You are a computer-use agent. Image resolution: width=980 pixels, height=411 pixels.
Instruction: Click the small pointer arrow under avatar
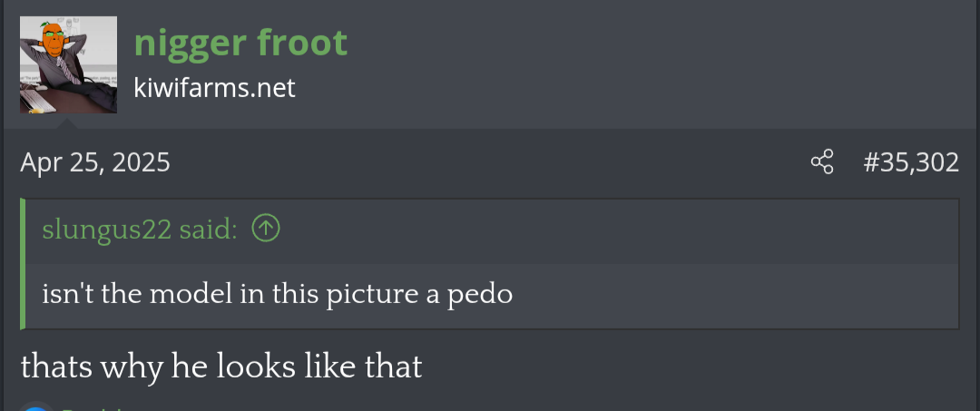click(x=68, y=123)
